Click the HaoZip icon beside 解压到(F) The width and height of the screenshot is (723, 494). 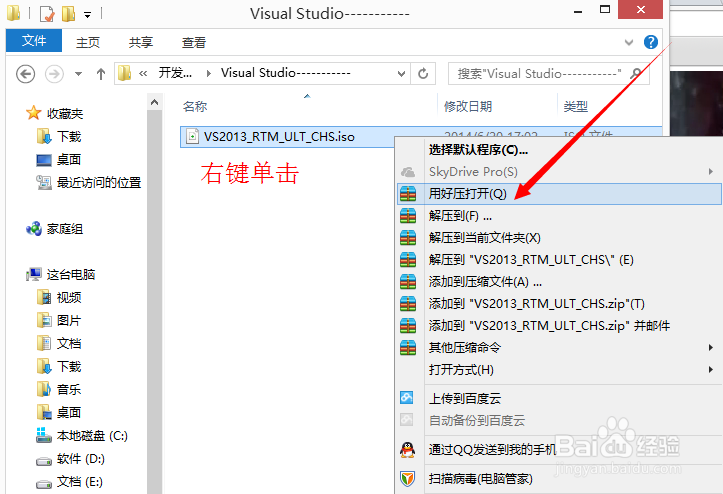pyautogui.click(x=408, y=215)
